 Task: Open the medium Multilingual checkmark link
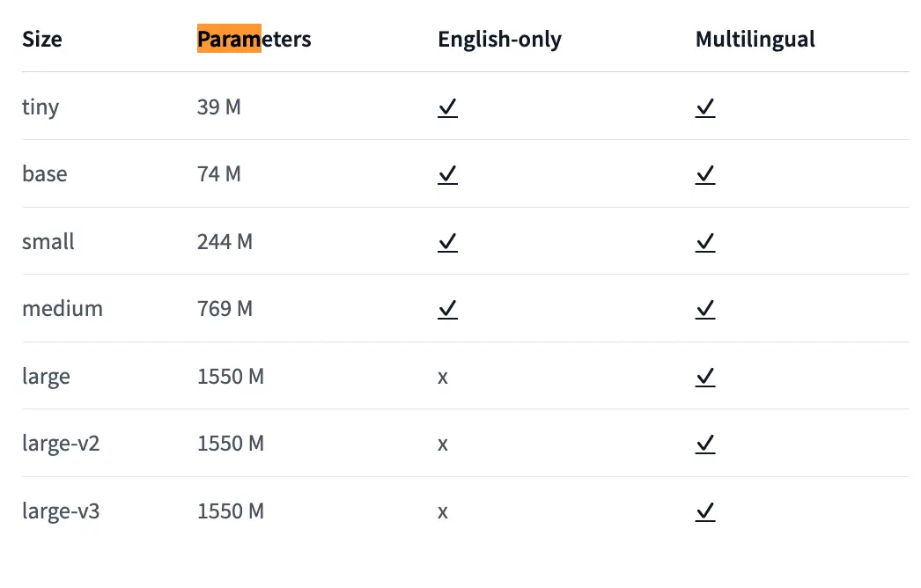click(x=704, y=309)
